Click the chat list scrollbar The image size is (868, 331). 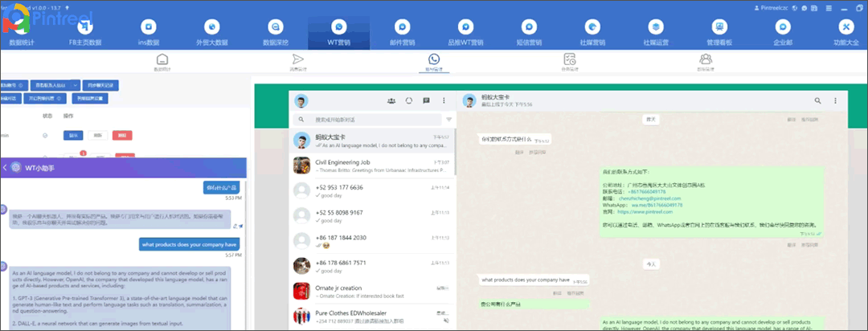coord(455,152)
